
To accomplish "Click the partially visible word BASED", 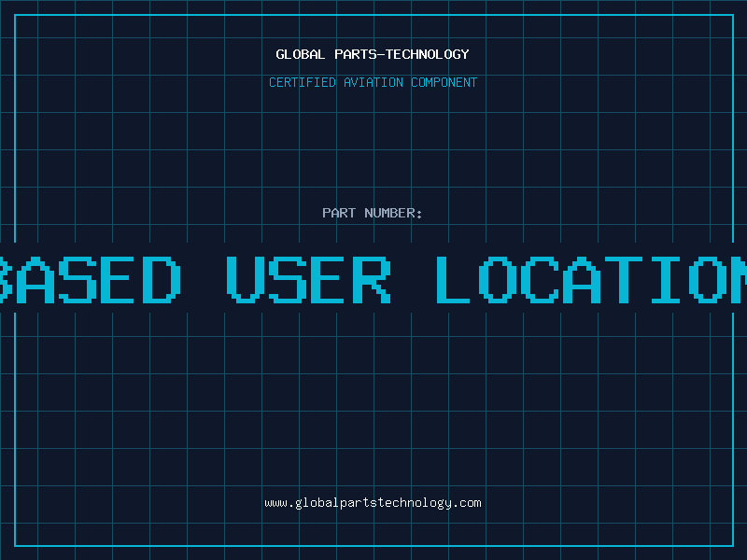I will point(90,279).
